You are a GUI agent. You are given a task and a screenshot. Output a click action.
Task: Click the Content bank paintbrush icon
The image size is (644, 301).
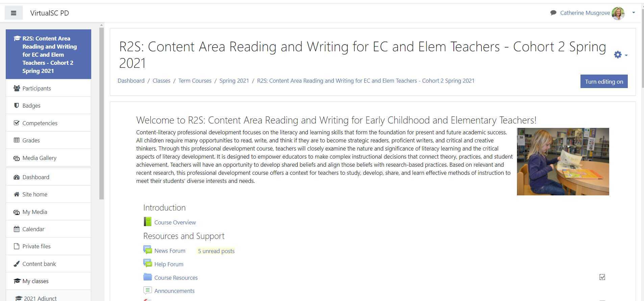tap(16, 264)
